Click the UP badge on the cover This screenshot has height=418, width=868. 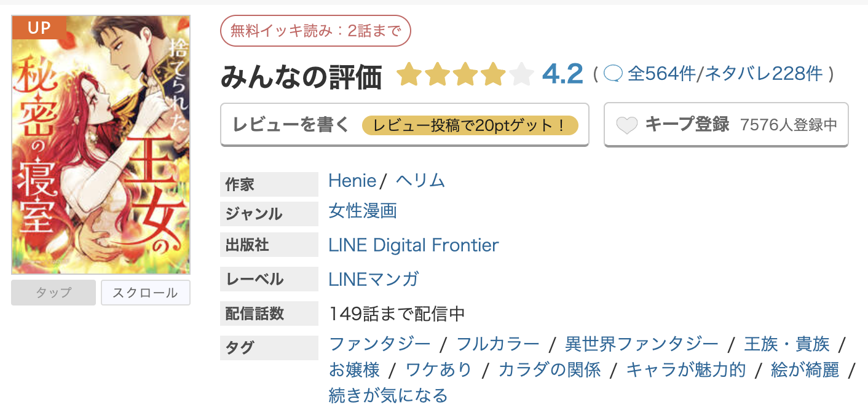coord(39,28)
